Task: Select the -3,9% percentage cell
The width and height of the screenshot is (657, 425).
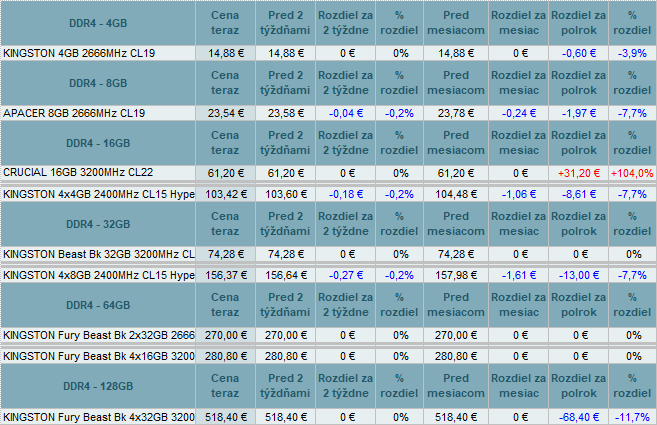Action: [x=632, y=53]
